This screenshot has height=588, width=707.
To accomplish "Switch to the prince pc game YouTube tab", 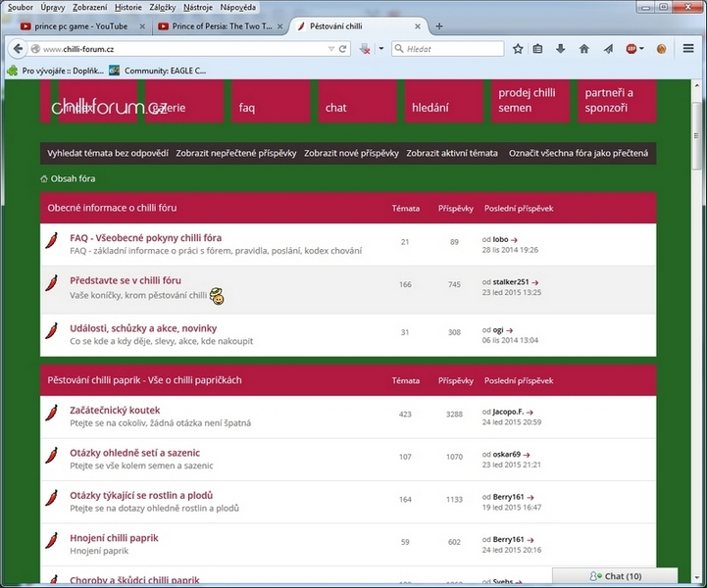I will coord(80,26).
